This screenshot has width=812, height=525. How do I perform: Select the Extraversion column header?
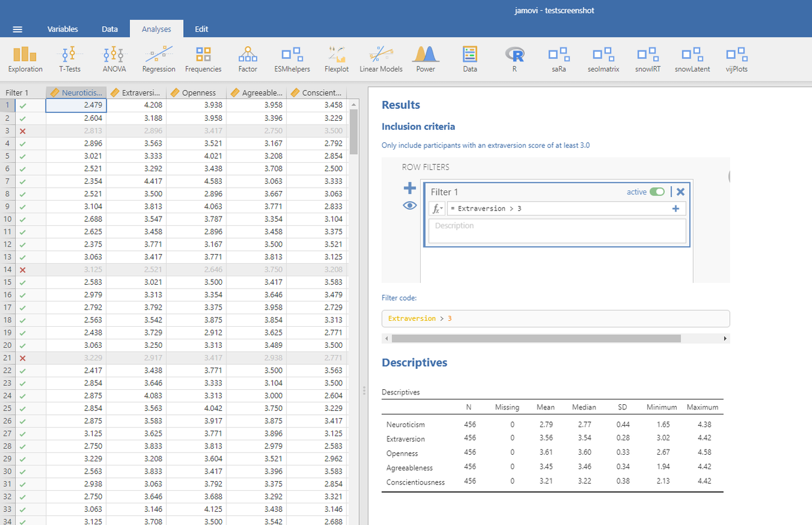tap(137, 93)
